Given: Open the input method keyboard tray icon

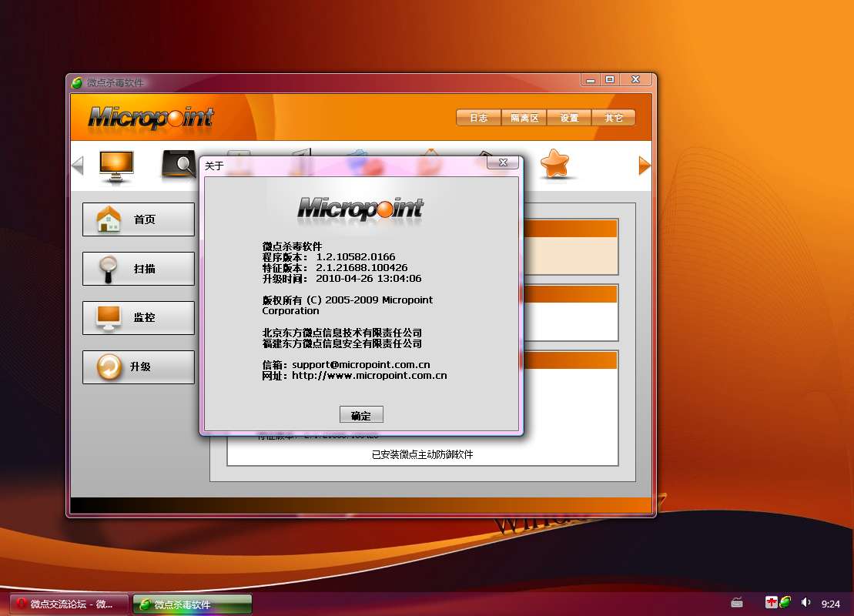Looking at the screenshot, I should point(736,602).
